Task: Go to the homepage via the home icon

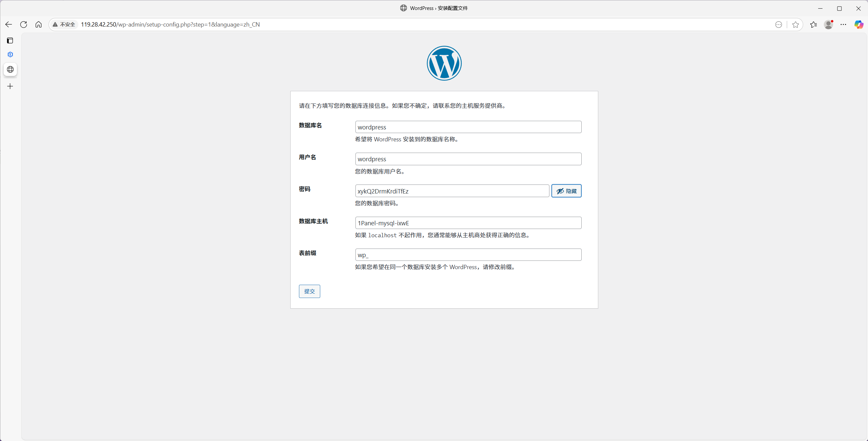Action: tap(39, 24)
